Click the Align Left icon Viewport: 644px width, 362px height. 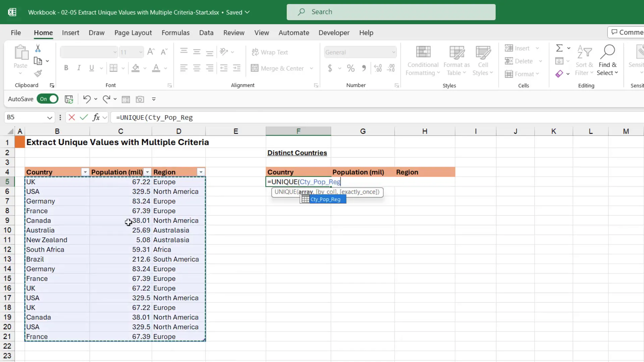pos(183,68)
